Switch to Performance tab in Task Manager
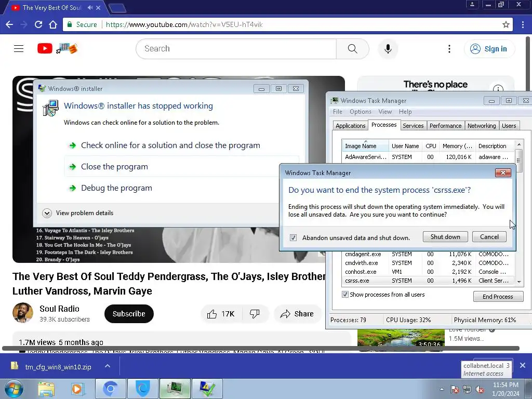This screenshot has width=532, height=399. 445,126
